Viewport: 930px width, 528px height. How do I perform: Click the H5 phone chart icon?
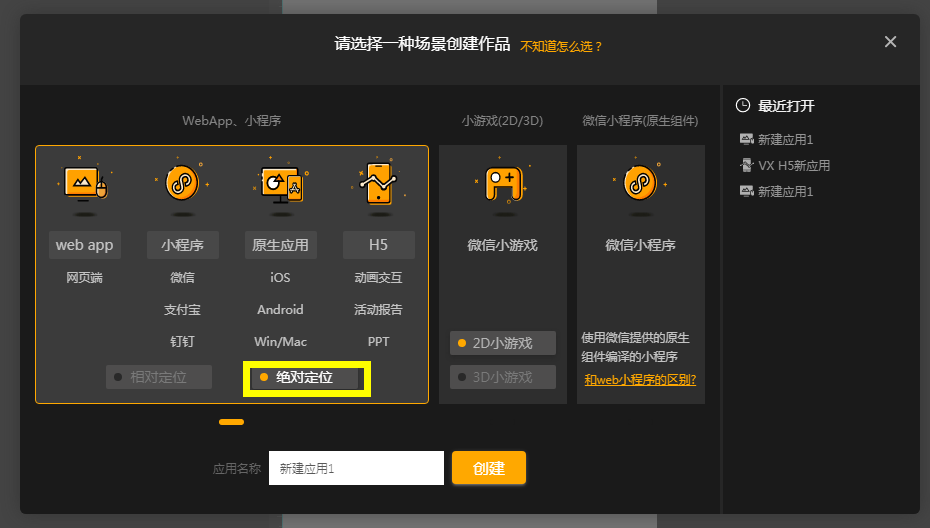(x=378, y=183)
